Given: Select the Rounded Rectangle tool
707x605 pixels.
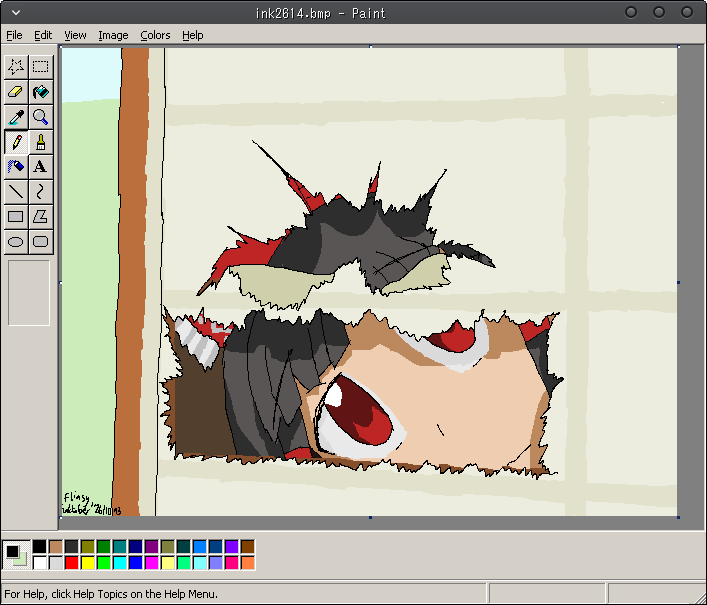Looking at the screenshot, I should (41, 242).
